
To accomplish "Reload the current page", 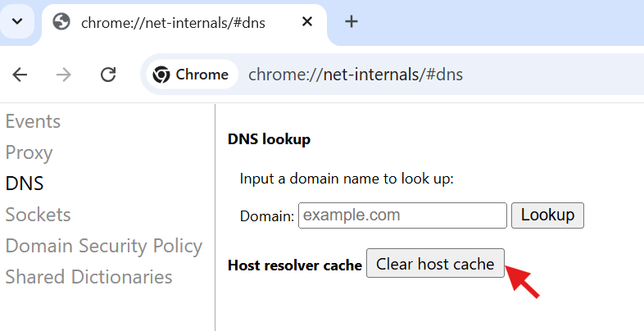I will [107, 75].
